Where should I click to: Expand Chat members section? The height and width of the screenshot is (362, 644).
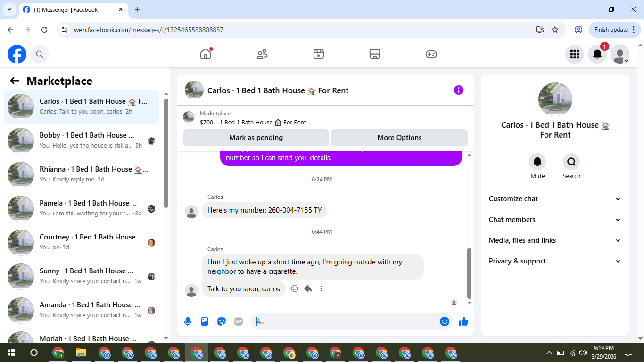[x=555, y=220]
